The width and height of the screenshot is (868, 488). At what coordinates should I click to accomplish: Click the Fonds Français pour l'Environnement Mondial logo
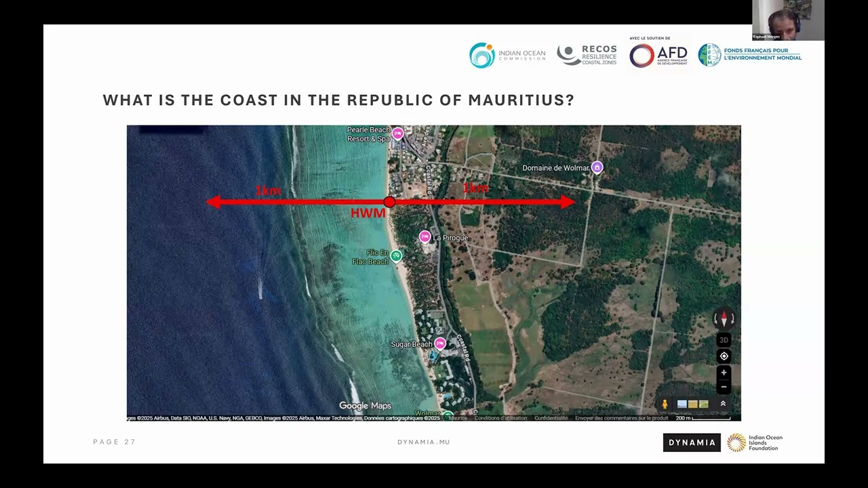click(x=750, y=55)
